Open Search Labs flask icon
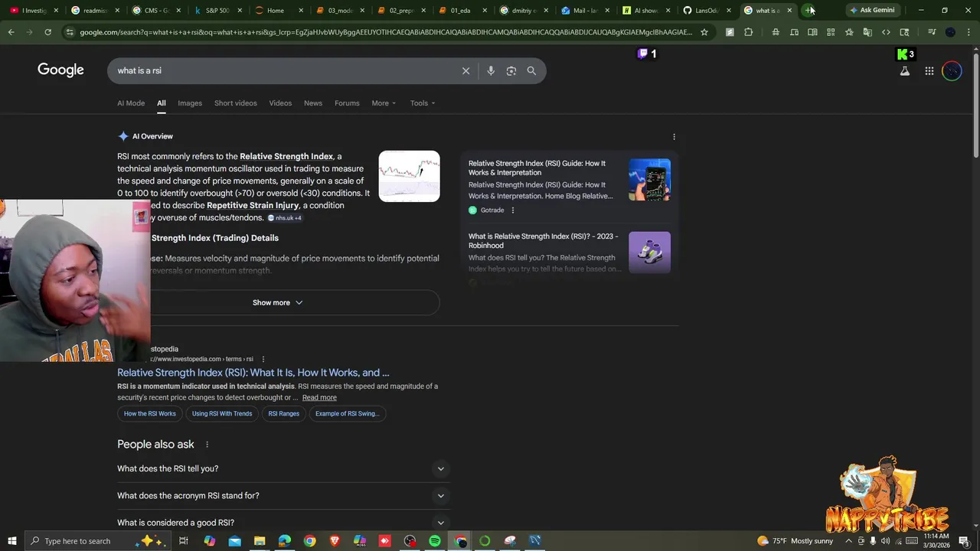980x551 pixels. click(904, 71)
